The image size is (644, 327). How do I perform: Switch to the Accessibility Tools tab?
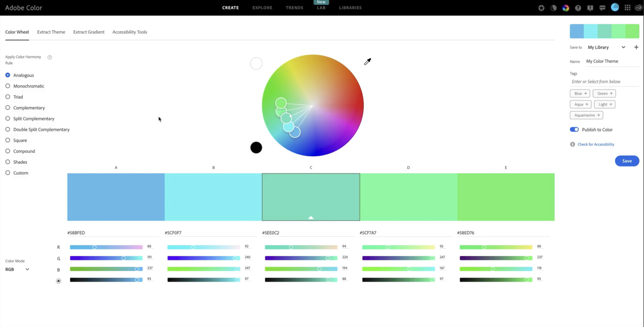(130, 32)
